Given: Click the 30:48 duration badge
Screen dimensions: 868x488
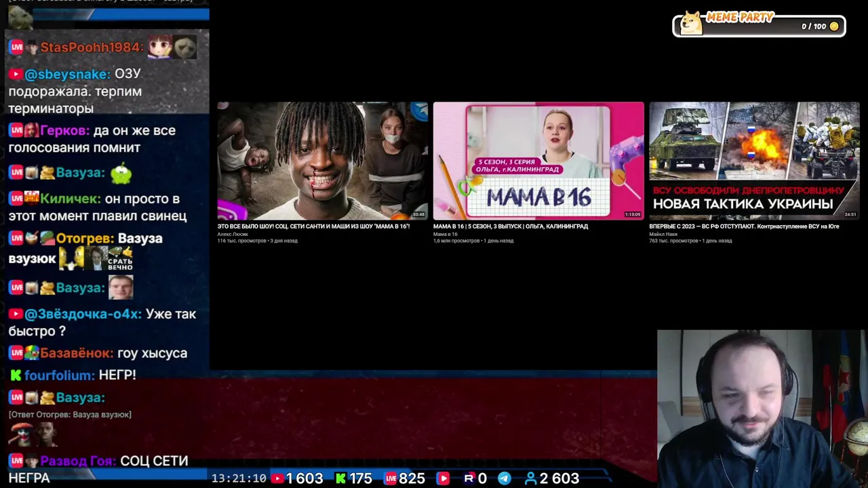Looking at the screenshot, I should pyautogui.click(x=419, y=214).
